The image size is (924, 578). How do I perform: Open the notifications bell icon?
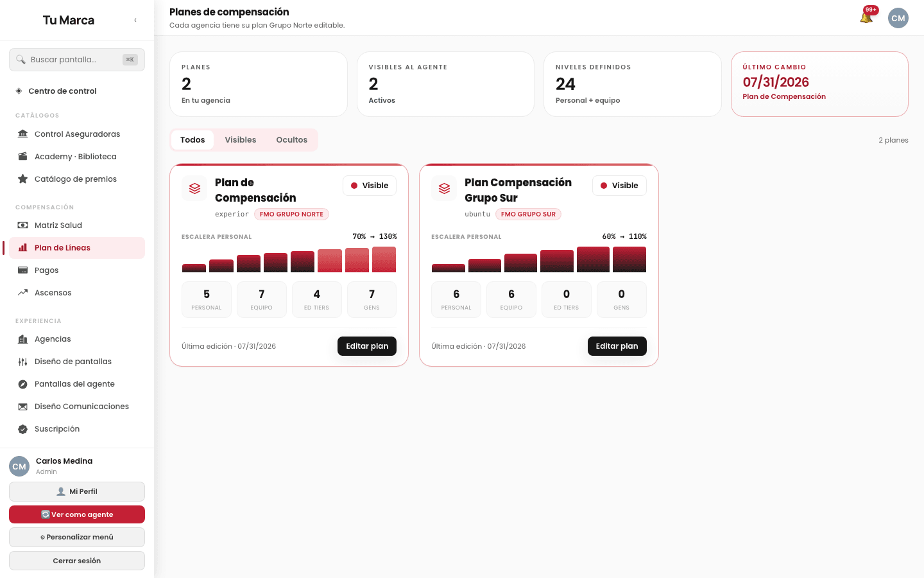click(866, 18)
